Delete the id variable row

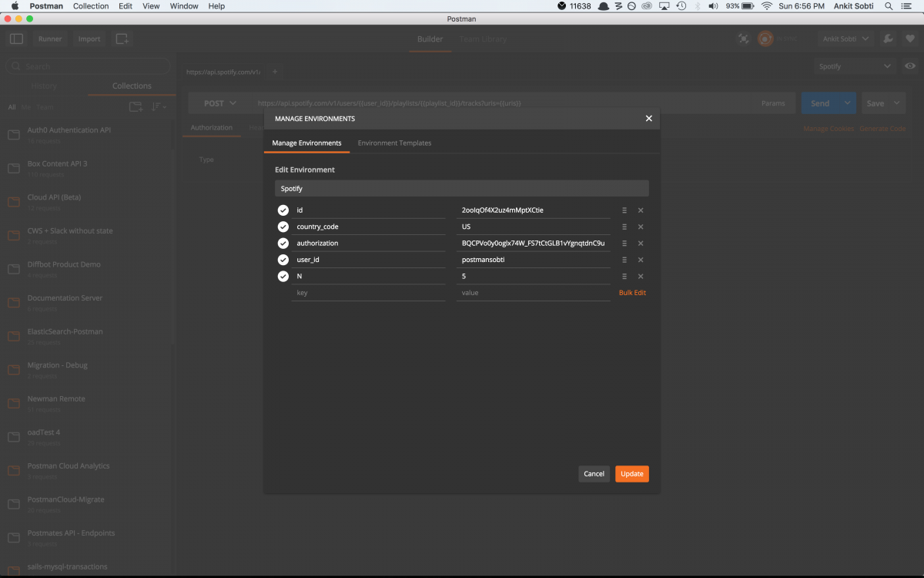tap(641, 210)
